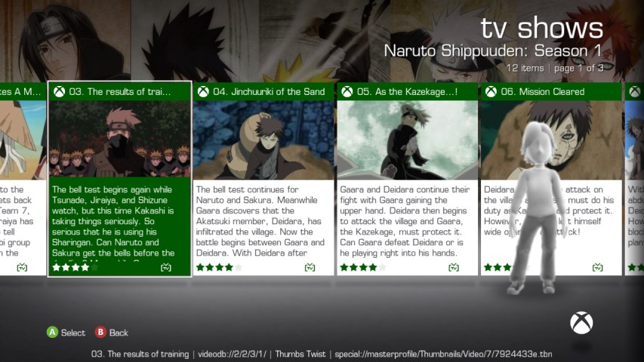Click watched-status icon on episode 03 card
Screen dimensions: 644x362
tap(166, 268)
